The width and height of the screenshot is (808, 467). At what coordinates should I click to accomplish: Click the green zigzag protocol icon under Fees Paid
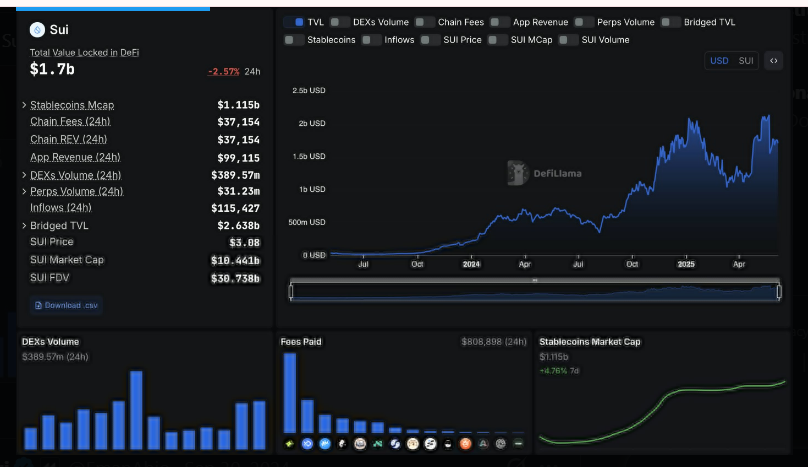pos(378,443)
